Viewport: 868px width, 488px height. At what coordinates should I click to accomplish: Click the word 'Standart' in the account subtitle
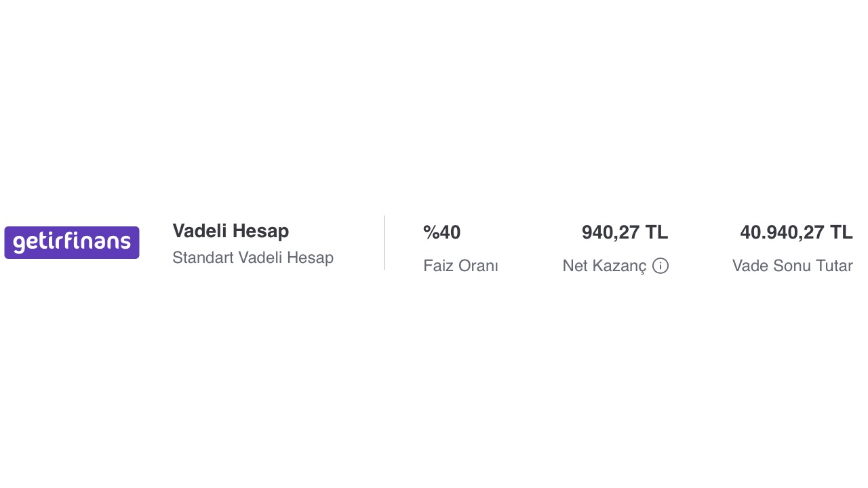point(203,258)
